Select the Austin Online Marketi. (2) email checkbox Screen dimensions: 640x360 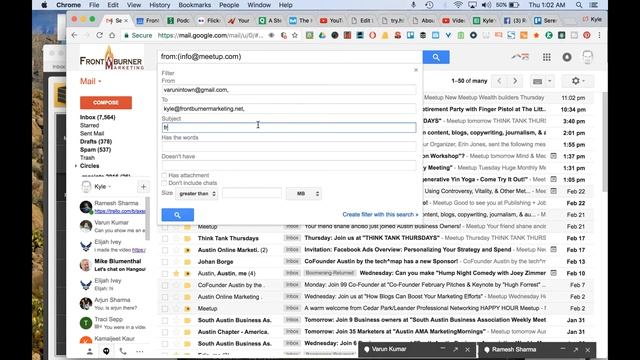coord(165,250)
